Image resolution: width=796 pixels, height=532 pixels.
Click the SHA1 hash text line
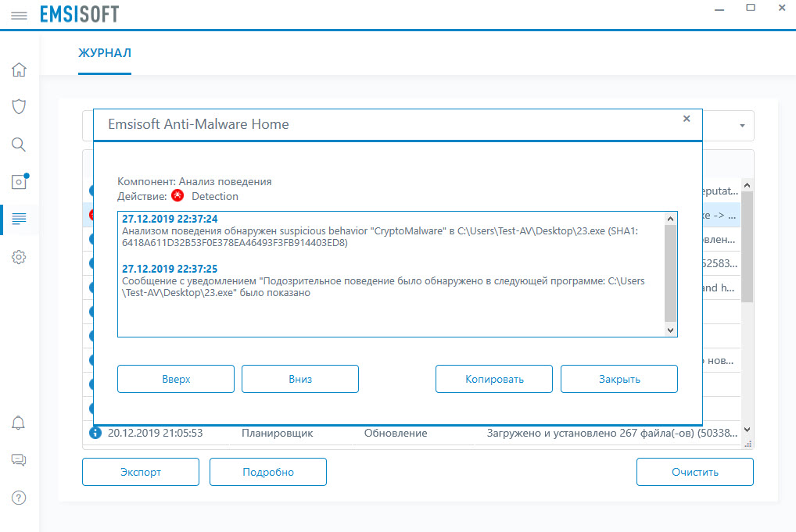(x=235, y=242)
